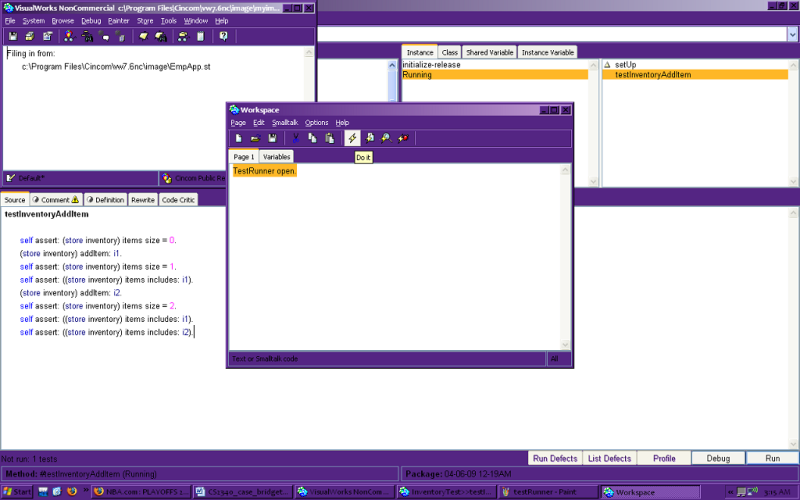Viewport: 800px width, 500px height.
Task: Click the Windows Start button
Action: (18, 492)
